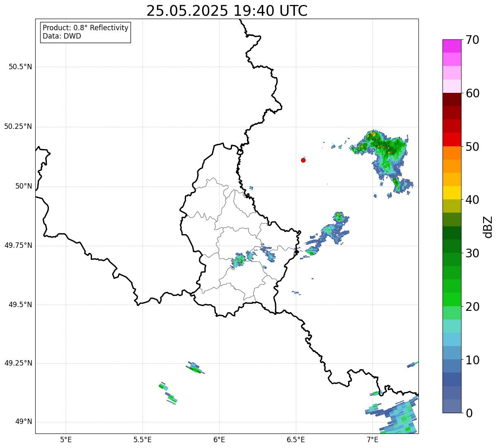Click the 5°E longitude label

pos(66,439)
